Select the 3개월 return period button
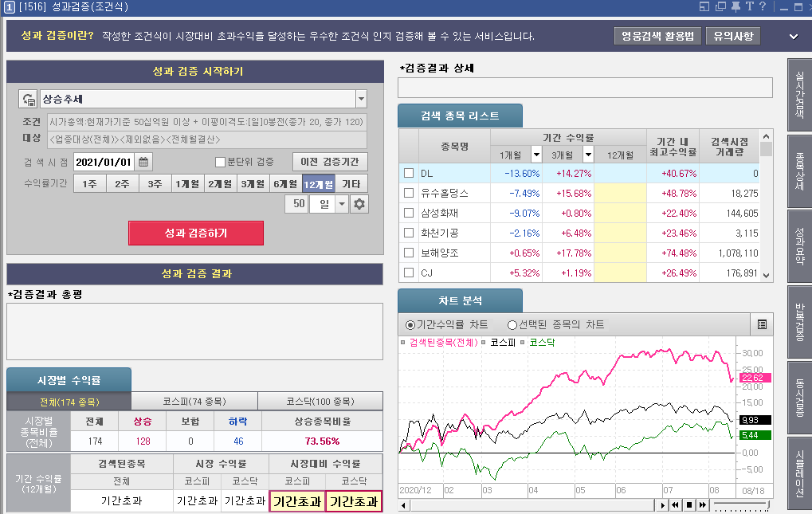 pos(253,184)
